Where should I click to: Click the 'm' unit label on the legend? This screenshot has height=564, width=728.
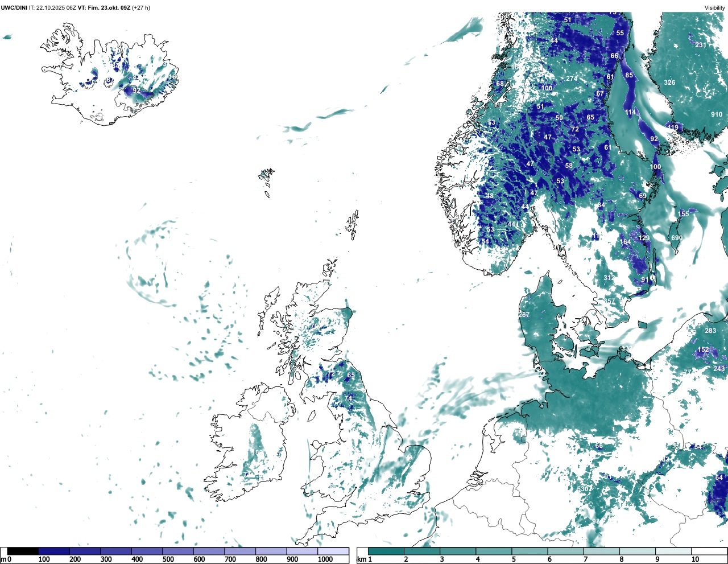pyautogui.click(x=3, y=559)
